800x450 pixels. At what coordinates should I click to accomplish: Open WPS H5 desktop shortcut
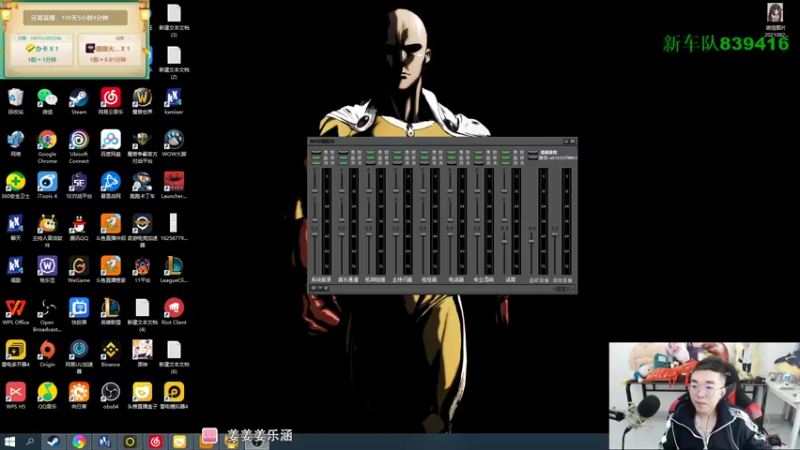[15, 396]
